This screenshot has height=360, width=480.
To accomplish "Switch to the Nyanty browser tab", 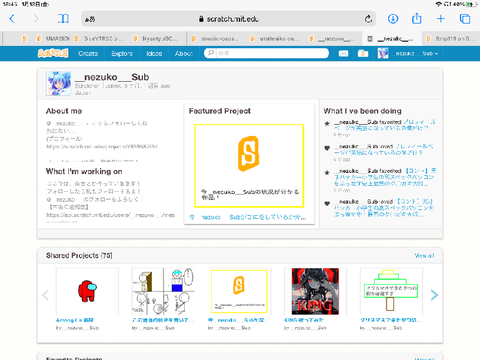I will coord(157,39).
